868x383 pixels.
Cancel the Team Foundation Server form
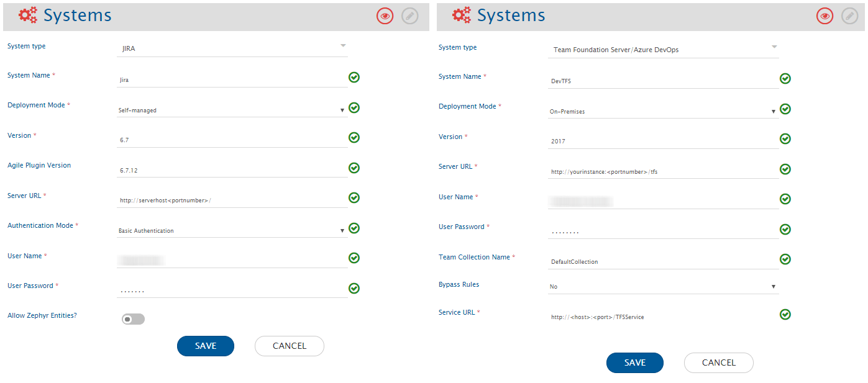pyautogui.click(x=718, y=363)
